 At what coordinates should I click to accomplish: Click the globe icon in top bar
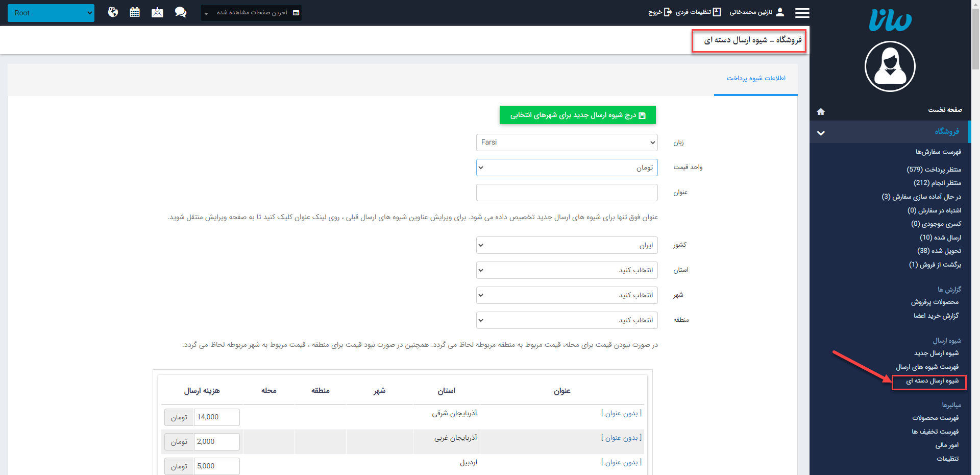113,12
